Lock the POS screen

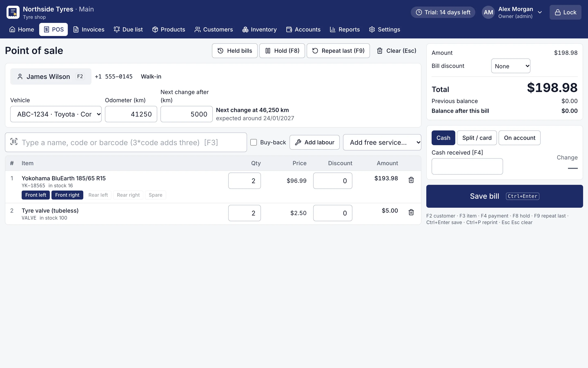pos(565,12)
